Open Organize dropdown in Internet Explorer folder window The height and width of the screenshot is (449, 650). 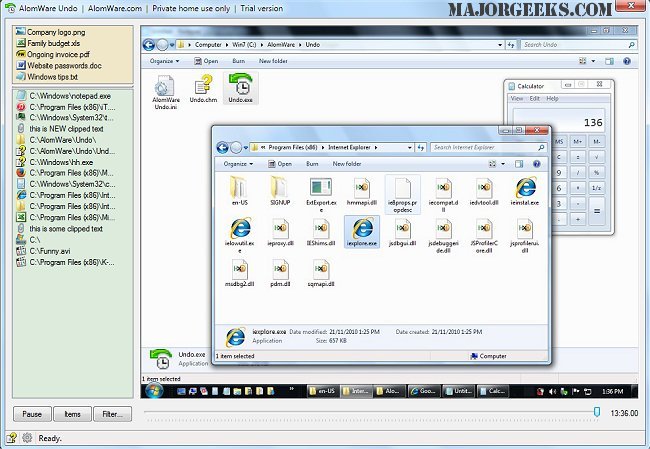[x=238, y=164]
